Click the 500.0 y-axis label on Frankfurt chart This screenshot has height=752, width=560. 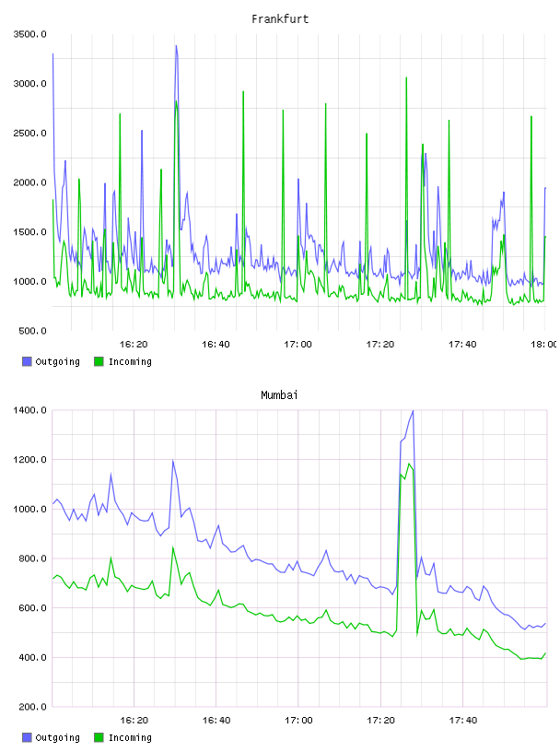(32, 331)
